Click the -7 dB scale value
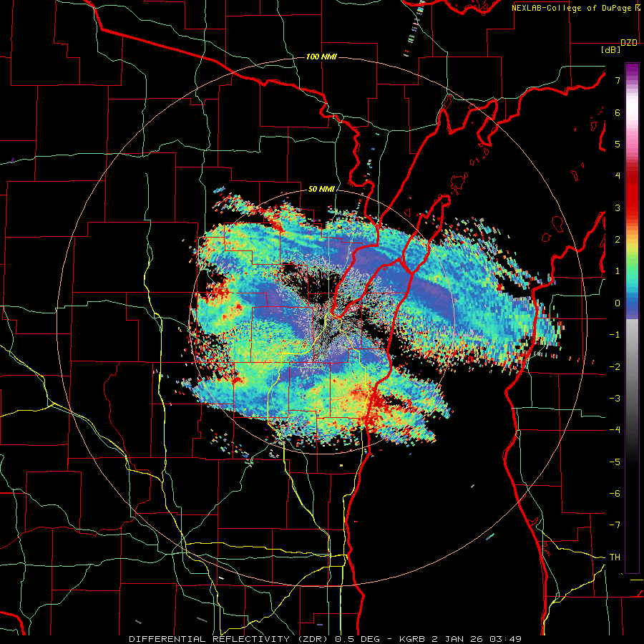644x644 pixels. tap(615, 525)
